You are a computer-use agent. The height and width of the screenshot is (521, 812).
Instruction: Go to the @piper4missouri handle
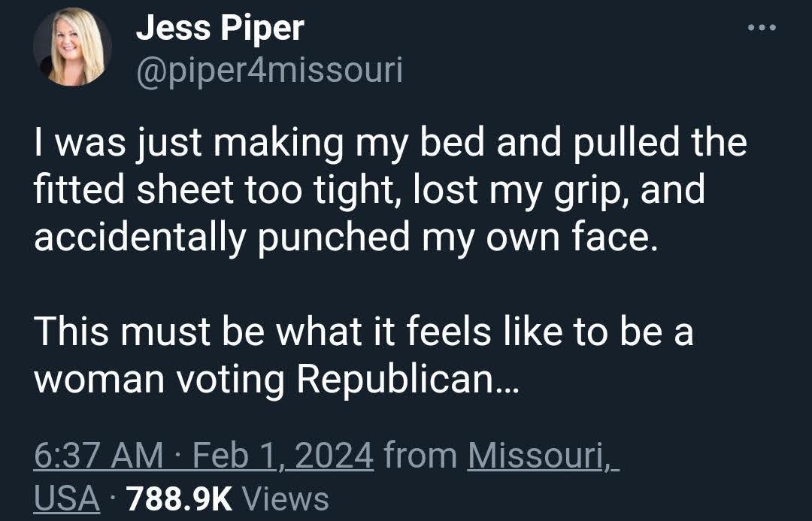coord(269,70)
